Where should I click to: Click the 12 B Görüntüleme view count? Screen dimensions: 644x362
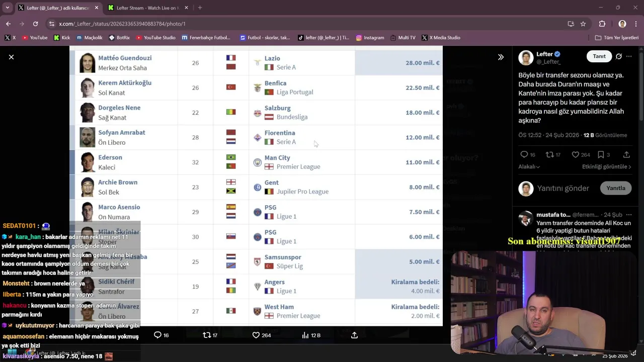coord(605,135)
